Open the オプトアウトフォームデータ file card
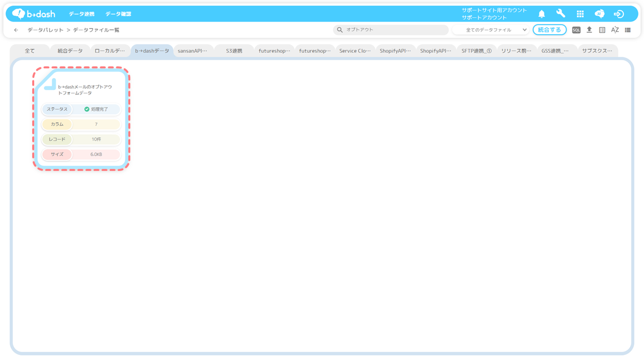Image resolution: width=644 pixels, height=362 pixels. pyautogui.click(x=81, y=119)
